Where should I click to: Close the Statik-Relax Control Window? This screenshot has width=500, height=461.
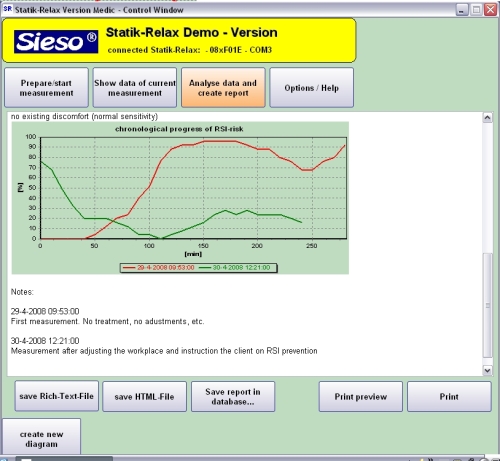point(490,10)
